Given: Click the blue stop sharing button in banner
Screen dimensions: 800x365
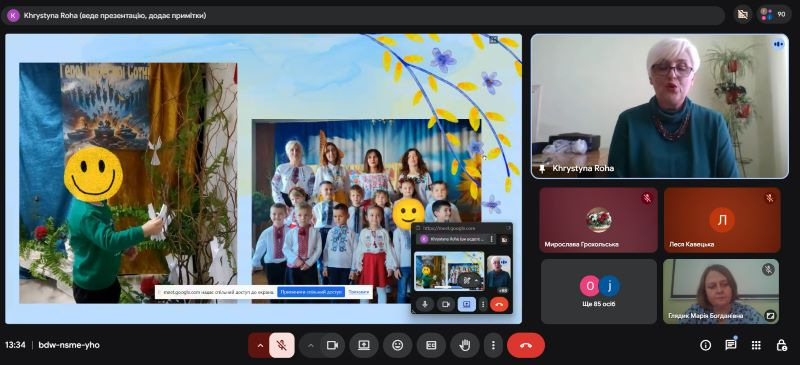Looking at the screenshot, I should point(311,292).
